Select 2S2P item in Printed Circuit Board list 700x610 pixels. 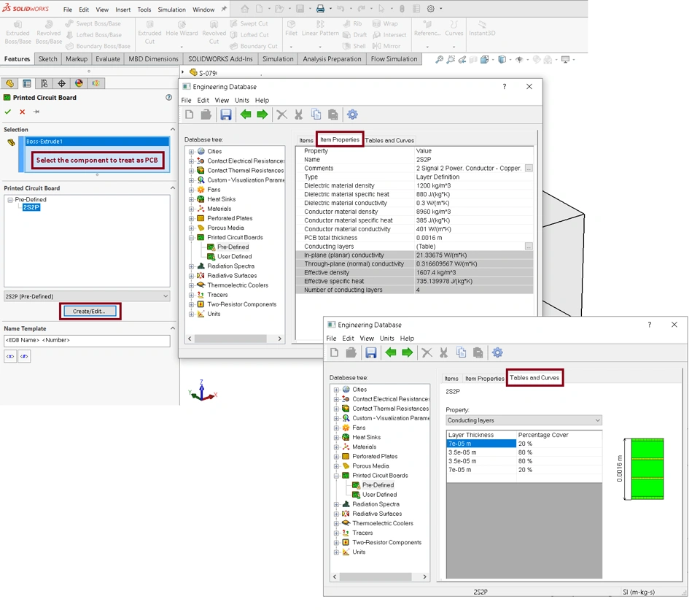[31, 207]
